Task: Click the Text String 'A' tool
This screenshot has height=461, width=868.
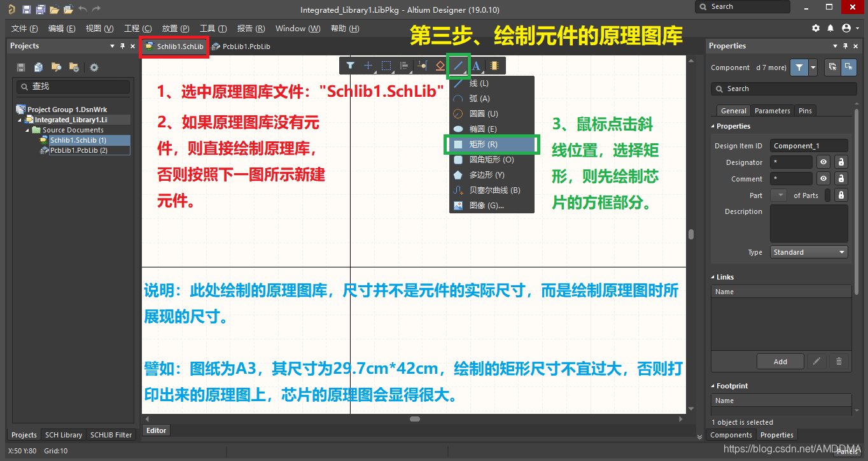Action: (476, 66)
